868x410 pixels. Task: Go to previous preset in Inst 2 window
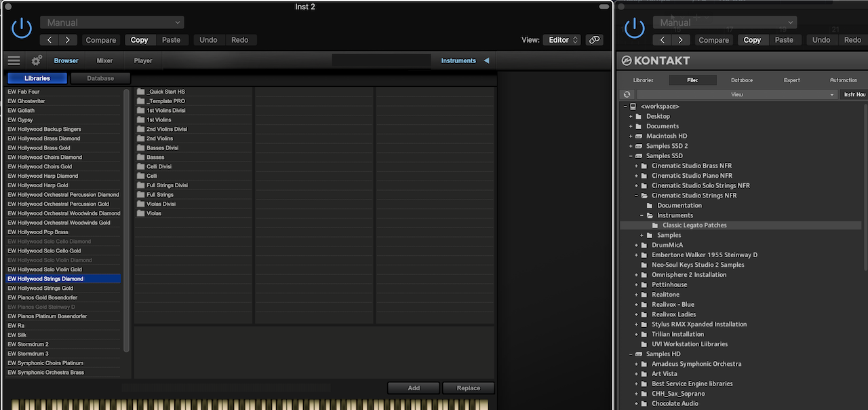click(x=50, y=40)
